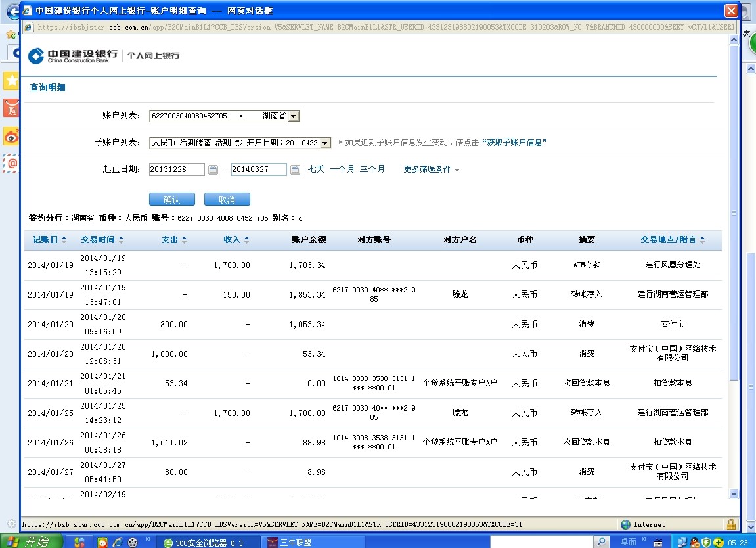756x548 pixels.
Task: Click the start date input field
Action: point(177,170)
